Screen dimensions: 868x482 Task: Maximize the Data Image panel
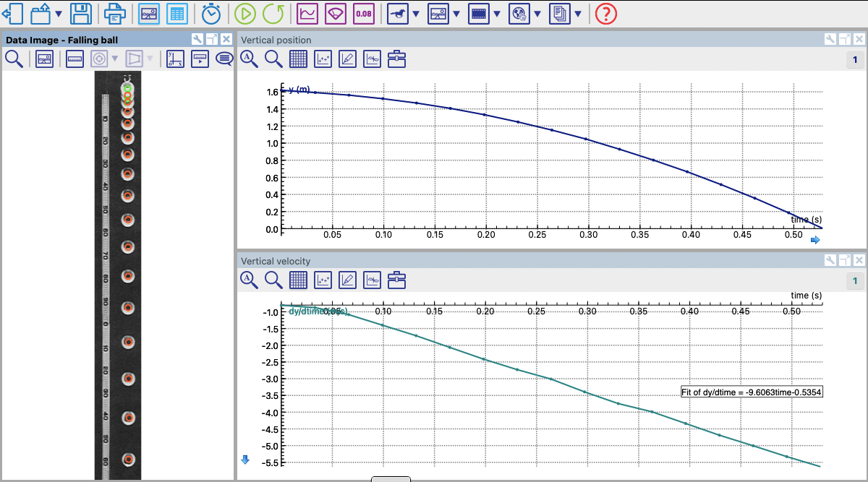212,40
